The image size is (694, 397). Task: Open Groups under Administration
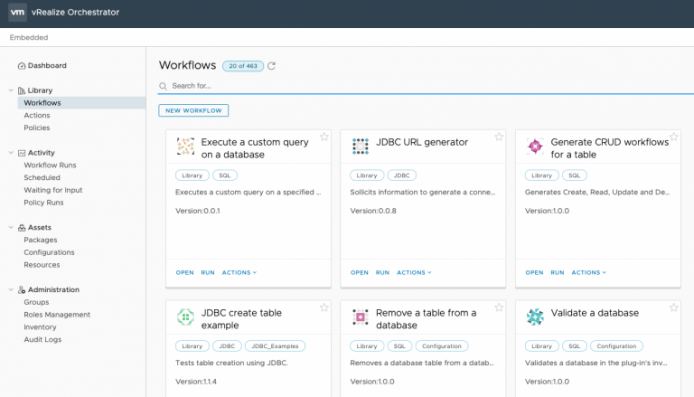[36, 302]
